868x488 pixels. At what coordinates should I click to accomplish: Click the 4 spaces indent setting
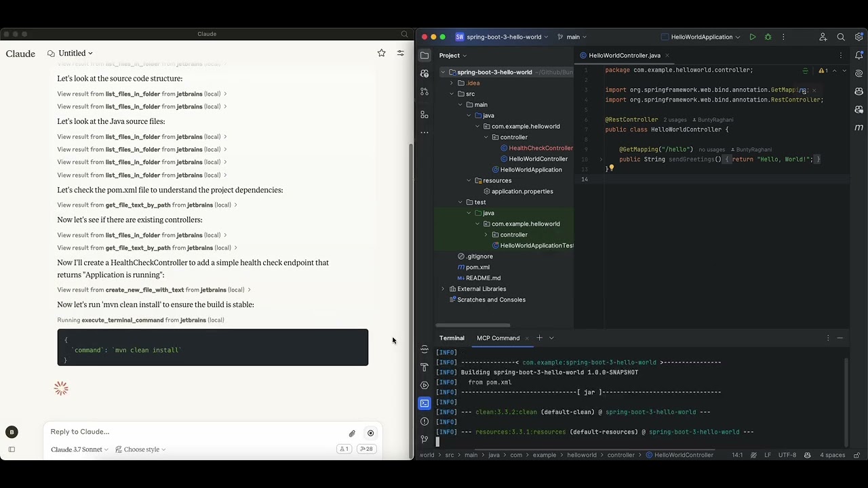click(832, 455)
